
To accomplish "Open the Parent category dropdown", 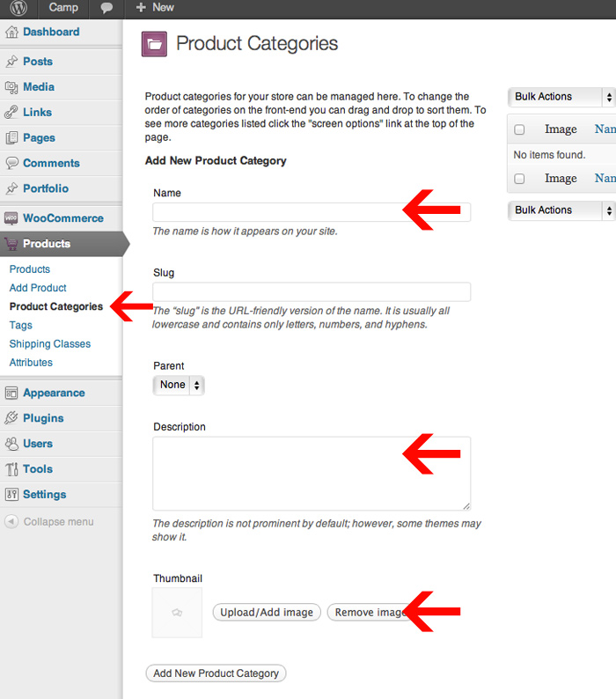I will point(179,385).
